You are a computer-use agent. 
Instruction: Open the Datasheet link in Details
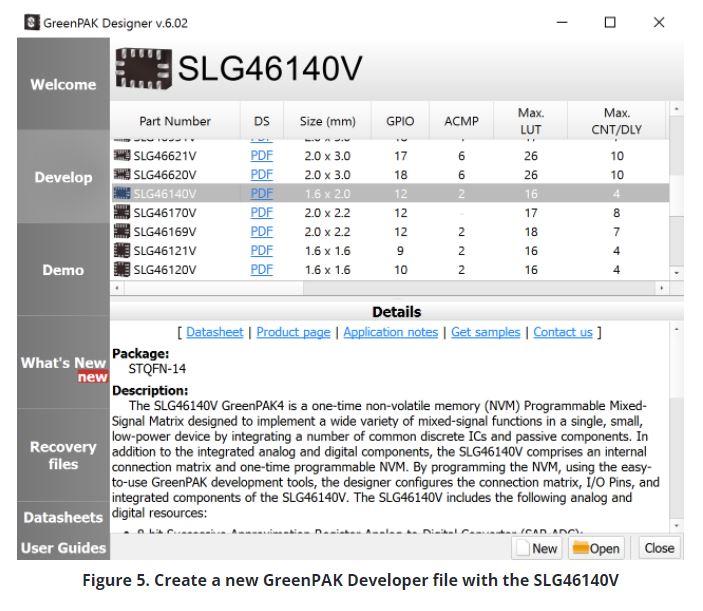pyautogui.click(x=215, y=332)
